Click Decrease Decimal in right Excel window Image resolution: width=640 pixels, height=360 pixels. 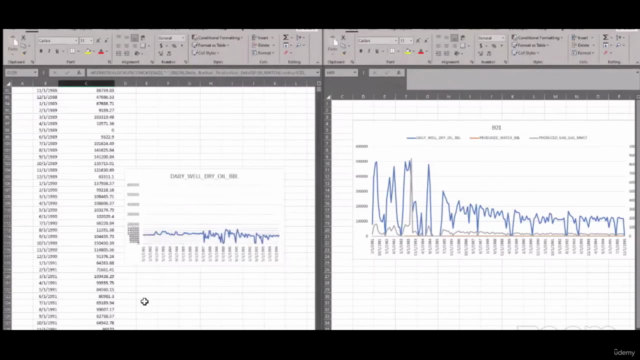click(489, 53)
